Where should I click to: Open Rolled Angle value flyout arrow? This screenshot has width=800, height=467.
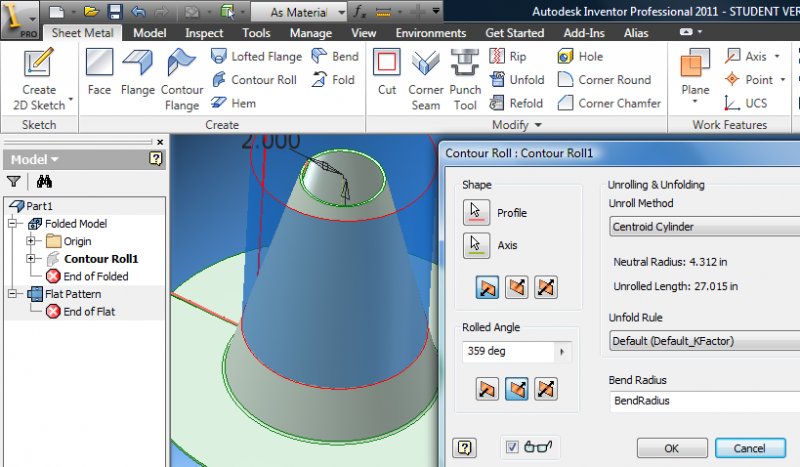(562, 352)
